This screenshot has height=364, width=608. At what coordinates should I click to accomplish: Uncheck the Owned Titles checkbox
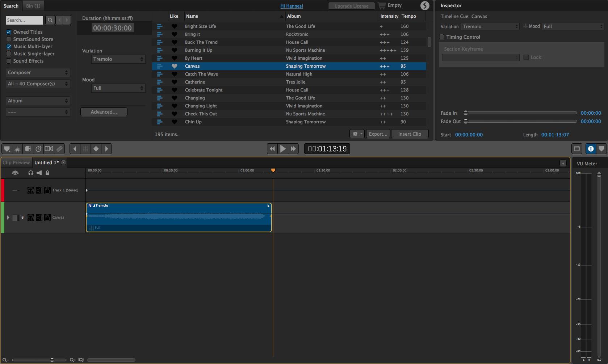9,32
